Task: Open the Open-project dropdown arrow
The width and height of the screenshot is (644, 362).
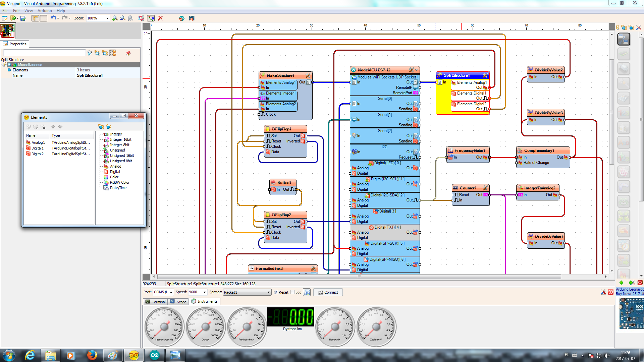Action: point(18,18)
